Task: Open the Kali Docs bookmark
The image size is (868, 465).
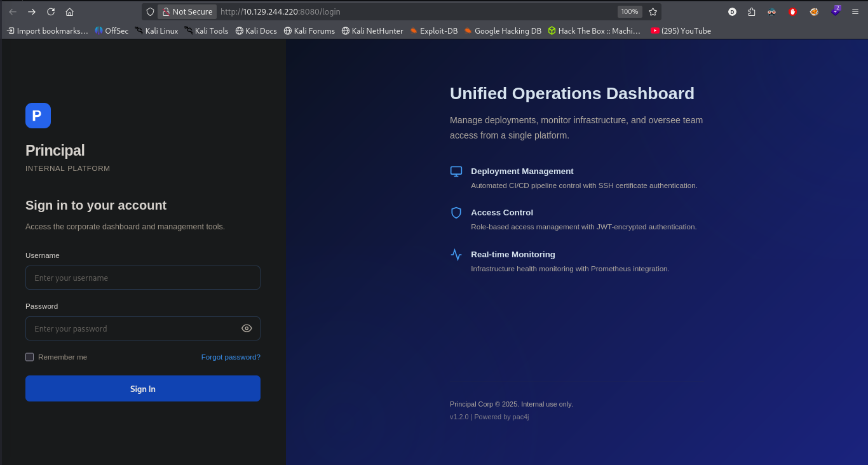Action: coord(256,30)
